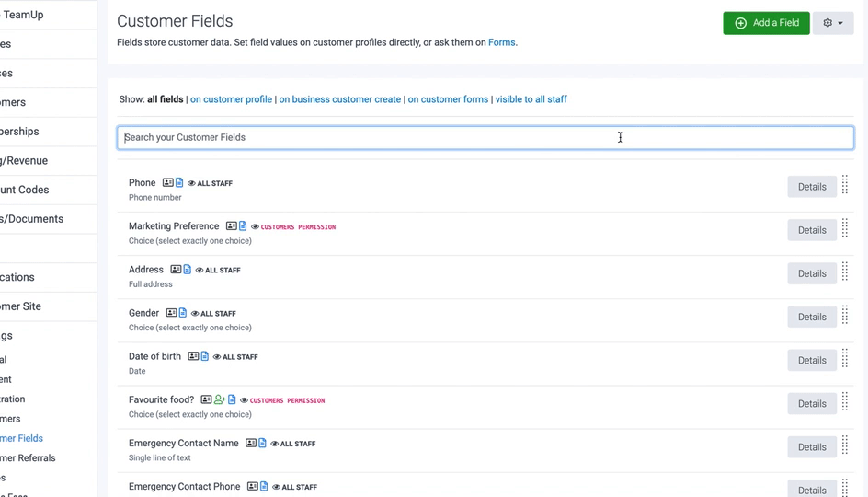Click the green add-customer icon beside Favourite food?
Viewport: 868px width, 497px height.
click(220, 399)
